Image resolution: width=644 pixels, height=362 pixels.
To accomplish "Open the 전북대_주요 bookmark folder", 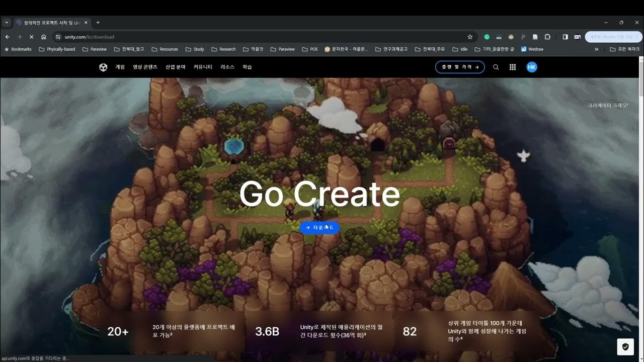I will click(430, 49).
